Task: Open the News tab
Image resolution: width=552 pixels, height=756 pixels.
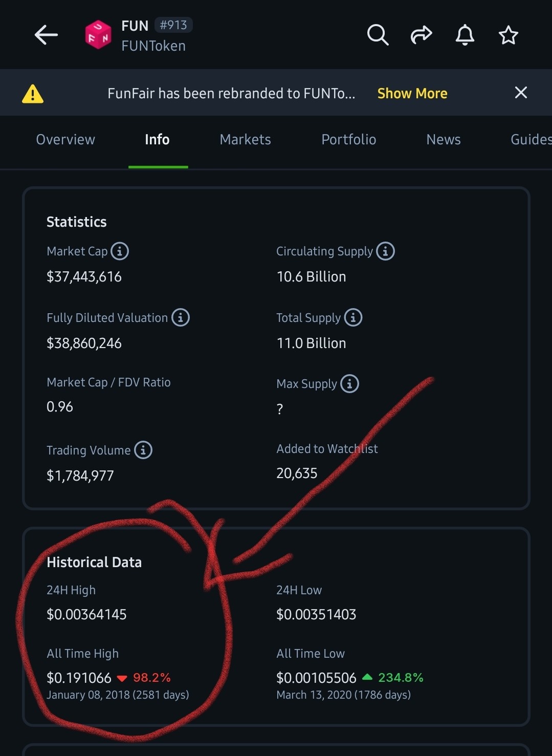Action: tap(444, 140)
